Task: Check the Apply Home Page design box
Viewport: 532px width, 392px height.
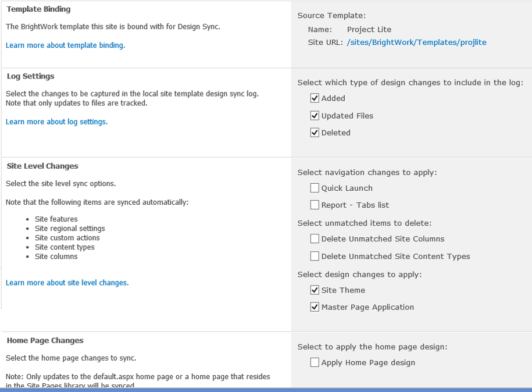Action: pyautogui.click(x=315, y=362)
